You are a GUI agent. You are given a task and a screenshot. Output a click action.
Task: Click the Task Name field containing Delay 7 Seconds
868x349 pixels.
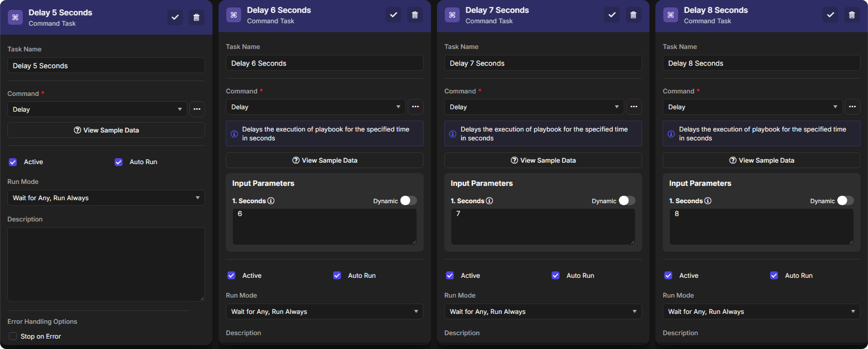pyautogui.click(x=543, y=63)
